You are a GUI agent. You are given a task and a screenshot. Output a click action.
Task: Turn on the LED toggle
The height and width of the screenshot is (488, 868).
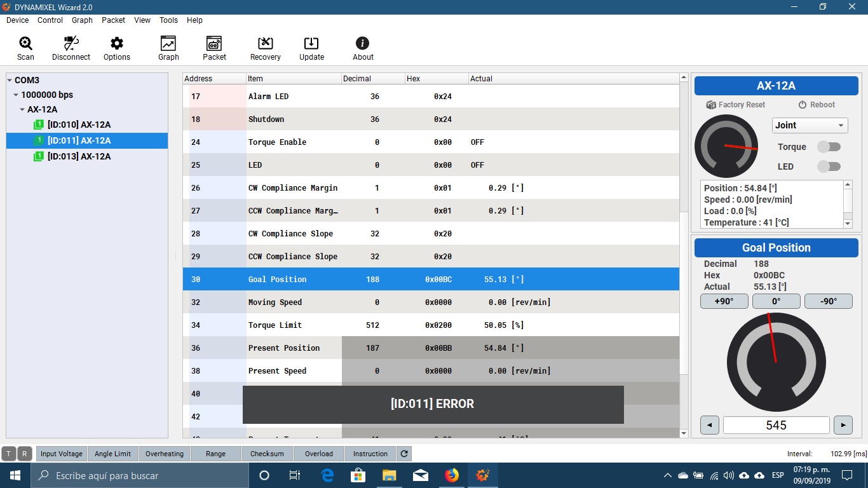click(x=829, y=166)
